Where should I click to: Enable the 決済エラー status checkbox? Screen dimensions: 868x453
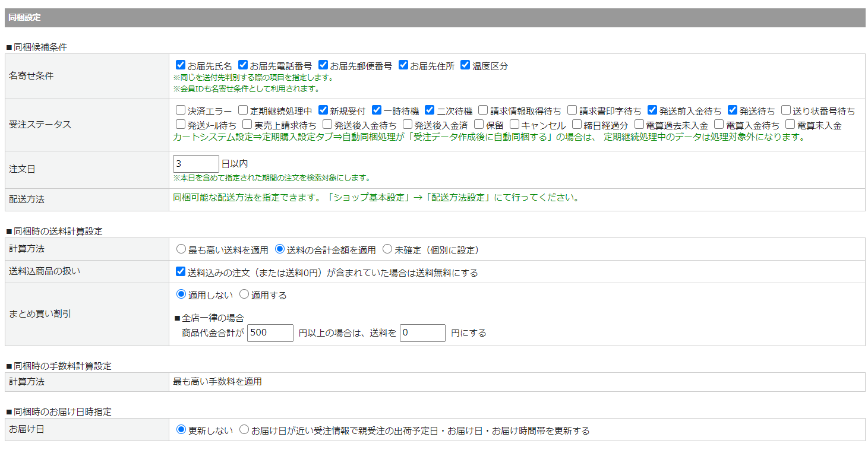pos(181,110)
